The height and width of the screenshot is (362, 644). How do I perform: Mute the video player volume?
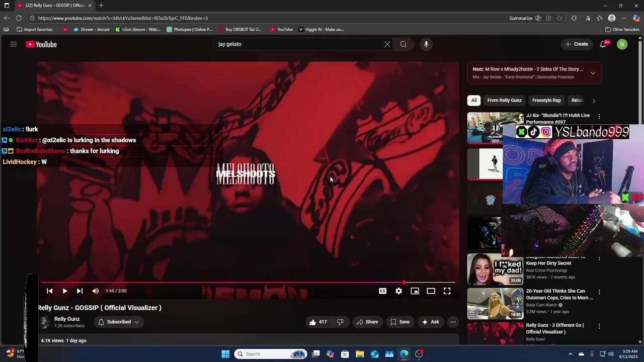click(96, 291)
